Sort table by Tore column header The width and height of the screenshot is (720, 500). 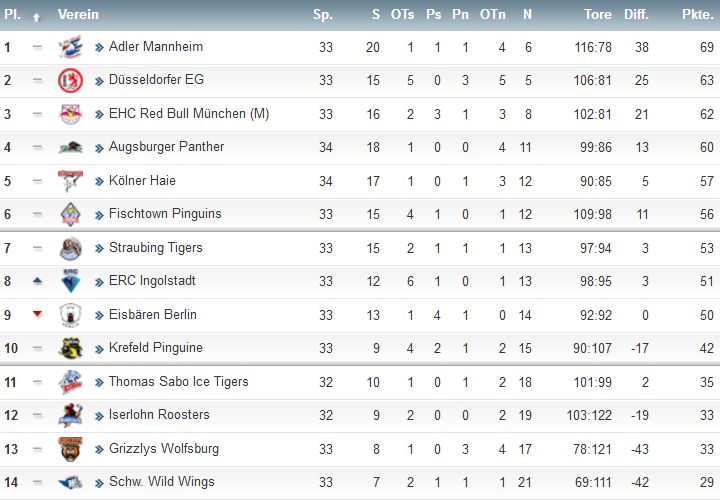pos(597,14)
